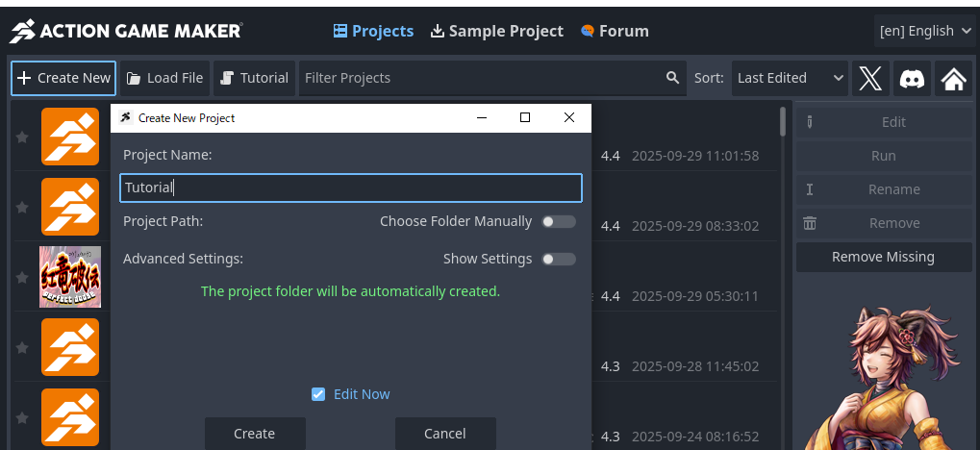Click the Remove Missing button
Viewport: 980px width, 450px height.
tap(883, 257)
